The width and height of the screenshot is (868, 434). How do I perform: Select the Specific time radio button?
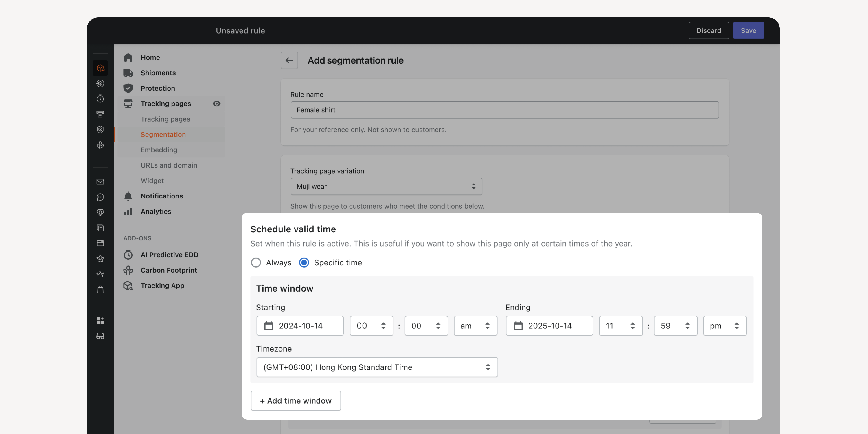304,262
